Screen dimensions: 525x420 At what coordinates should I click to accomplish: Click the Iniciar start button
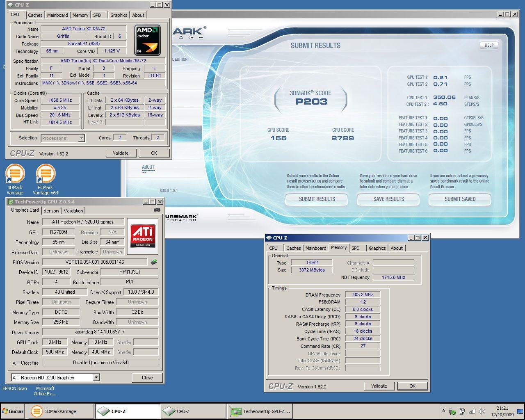[13, 411]
